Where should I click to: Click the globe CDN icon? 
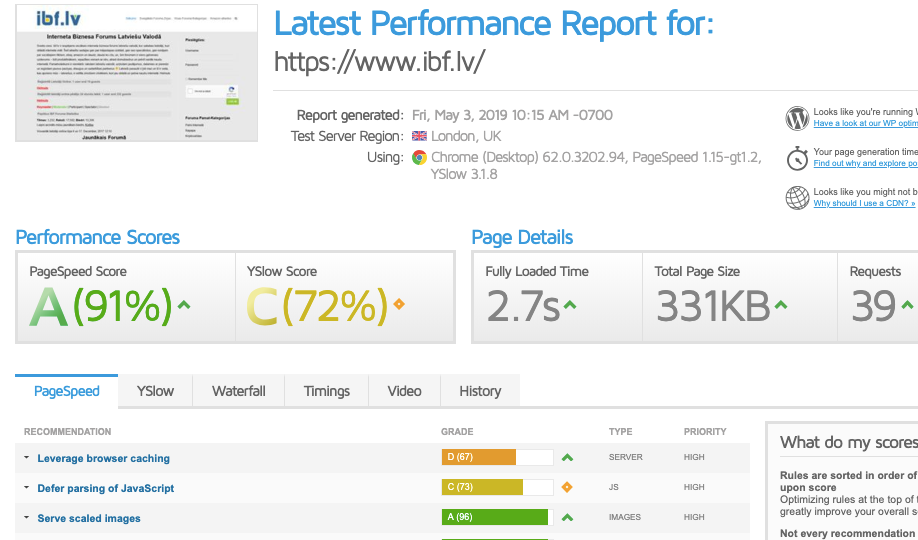pos(797,197)
